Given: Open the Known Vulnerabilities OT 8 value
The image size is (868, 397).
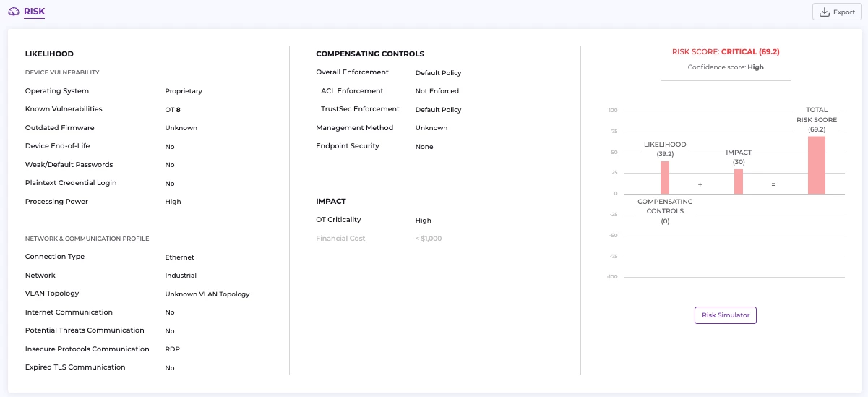Looking at the screenshot, I should click(173, 110).
